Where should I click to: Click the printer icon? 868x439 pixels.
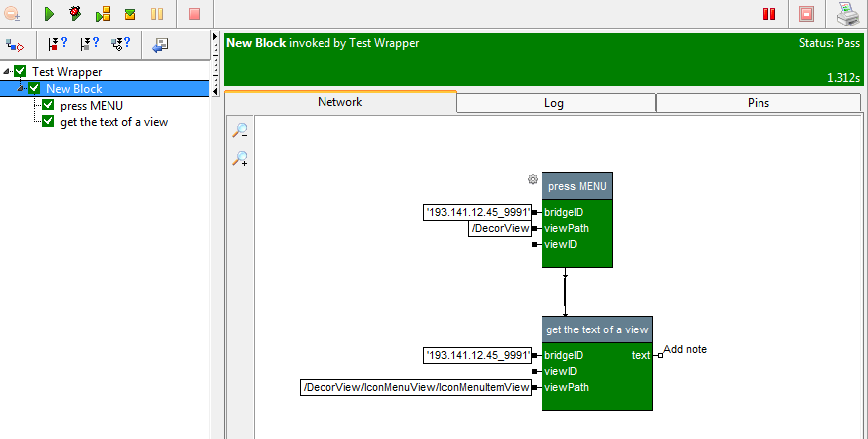[x=847, y=14]
